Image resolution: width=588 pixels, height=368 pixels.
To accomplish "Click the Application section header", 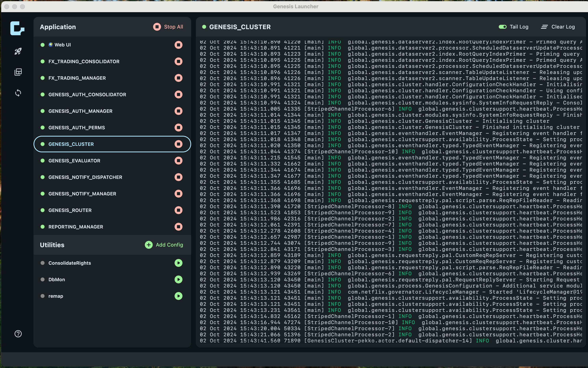I will tap(58, 27).
